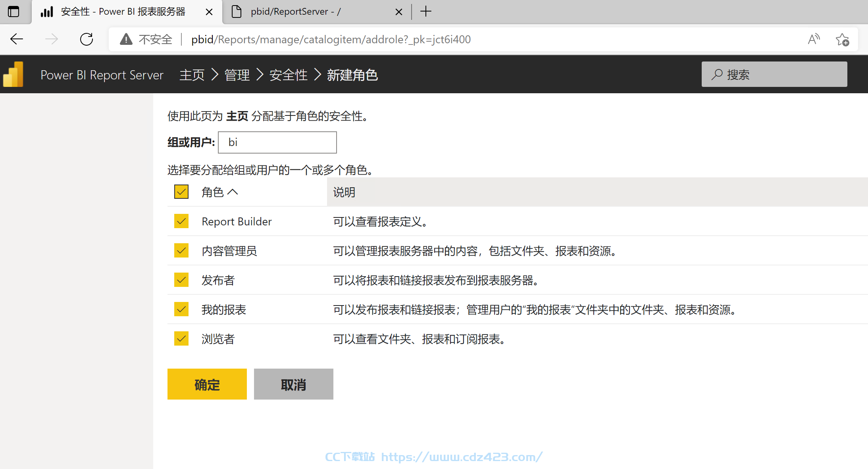Toggle the select-all 角色 header checkbox

pyautogui.click(x=181, y=192)
